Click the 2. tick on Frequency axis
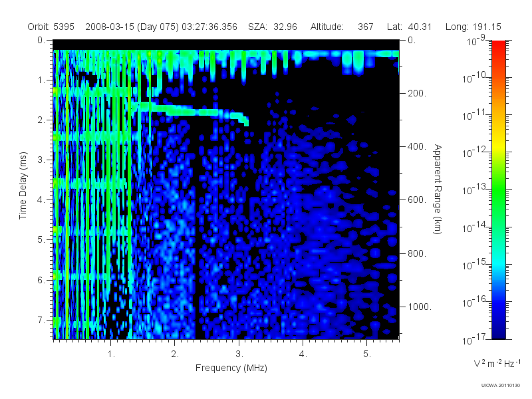This screenshot has width=532, height=399. tap(175, 354)
